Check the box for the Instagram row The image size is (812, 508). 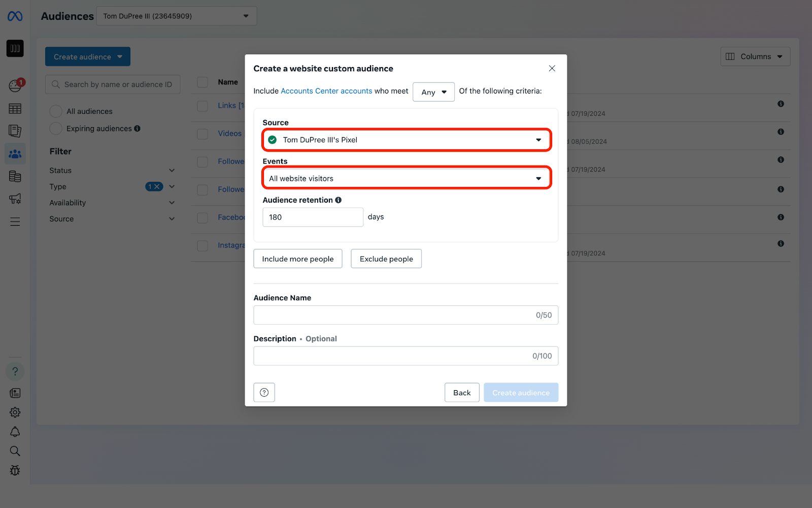pyautogui.click(x=202, y=246)
